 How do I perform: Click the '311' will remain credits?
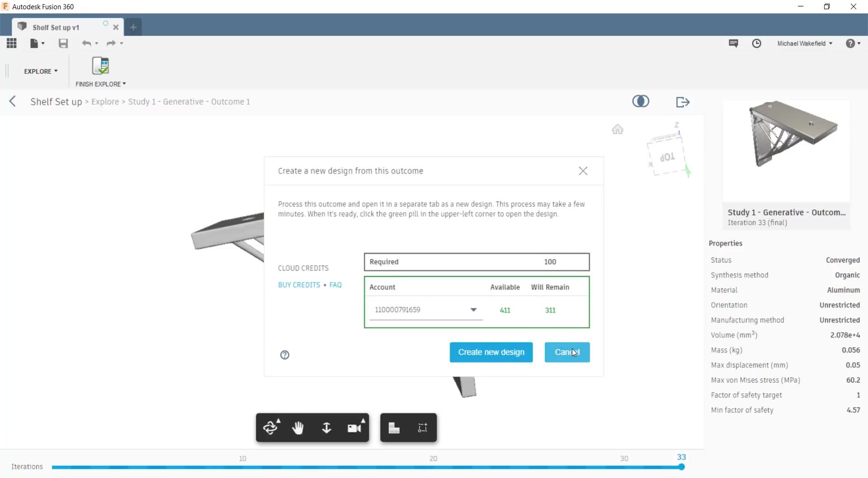pos(550,310)
